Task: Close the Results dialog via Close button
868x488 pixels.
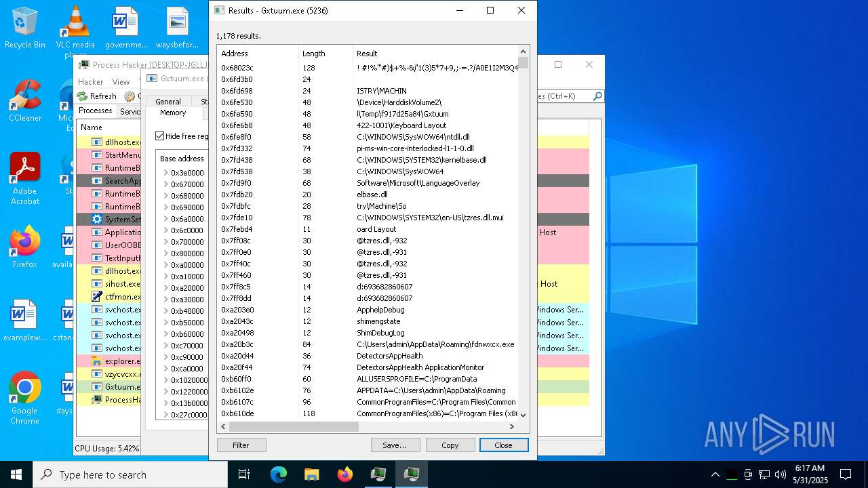Action: [x=503, y=445]
